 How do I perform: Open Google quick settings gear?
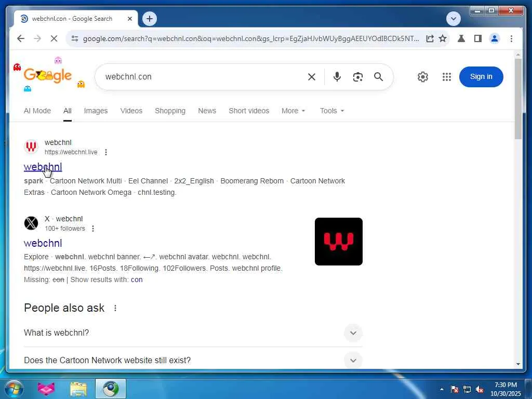click(423, 77)
